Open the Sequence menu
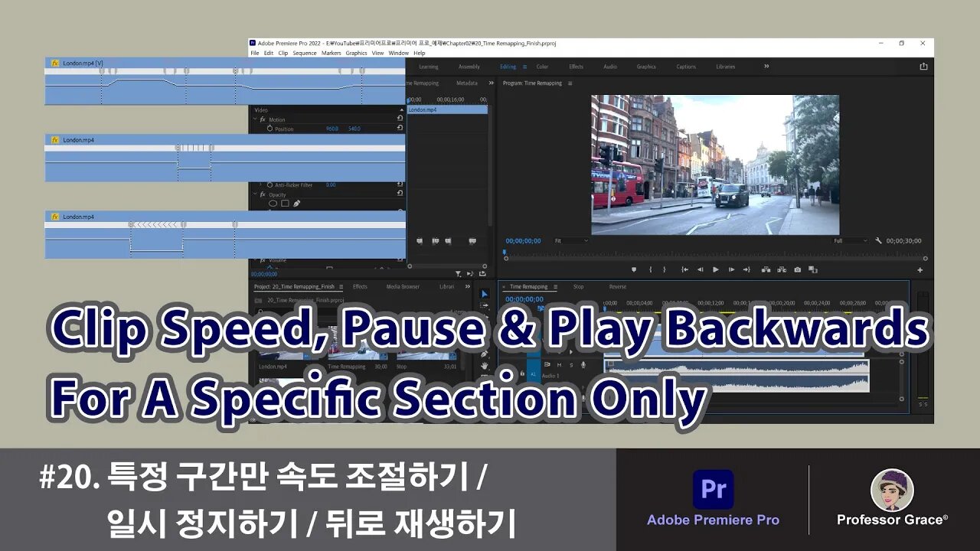 point(305,53)
